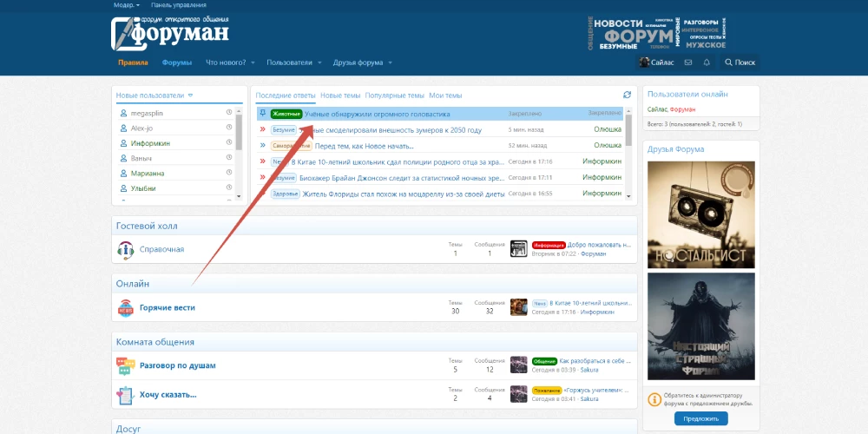
Task: Click the clock icon in megasplin row
Action: (229, 112)
